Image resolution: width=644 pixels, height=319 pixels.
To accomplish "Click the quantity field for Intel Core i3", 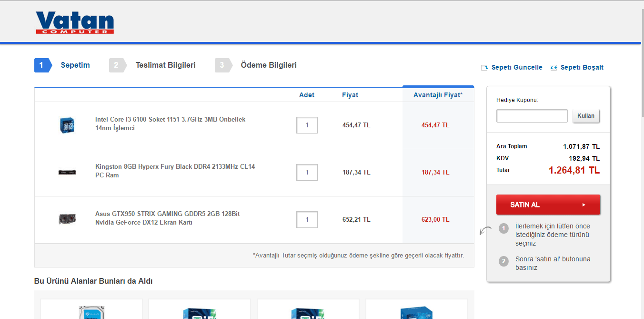I will (307, 125).
